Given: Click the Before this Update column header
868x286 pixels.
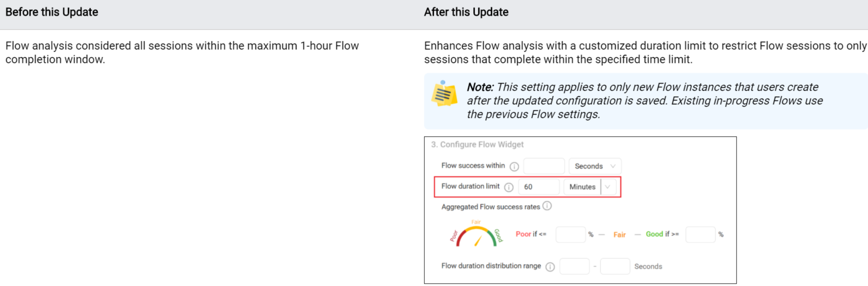Looking at the screenshot, I should [x=52, y=12].
